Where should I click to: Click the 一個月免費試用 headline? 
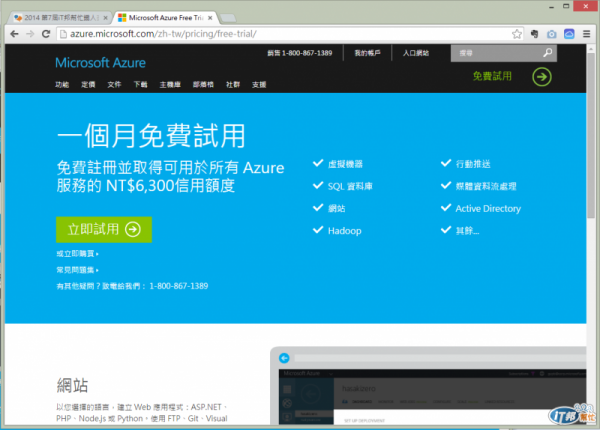[x=151, y=136]
